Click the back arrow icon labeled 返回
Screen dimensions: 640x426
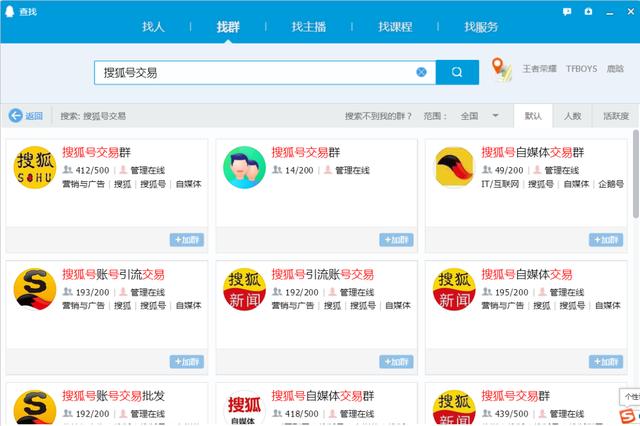[16, 116]
